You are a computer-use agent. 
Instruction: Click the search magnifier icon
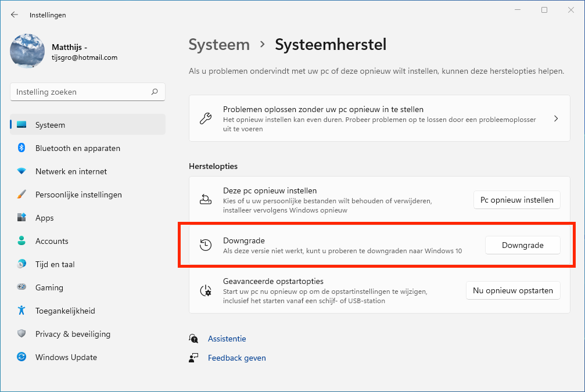pyautogui.click(x=155, y=92)
